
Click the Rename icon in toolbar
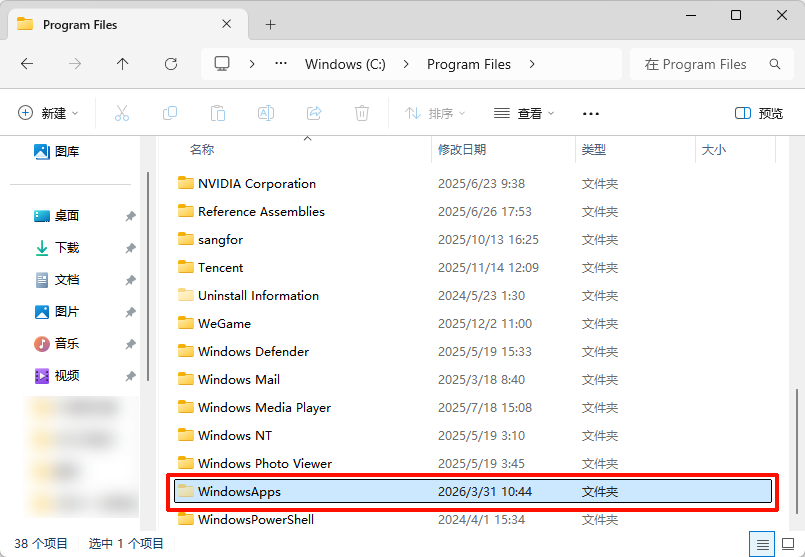[266, 113]
